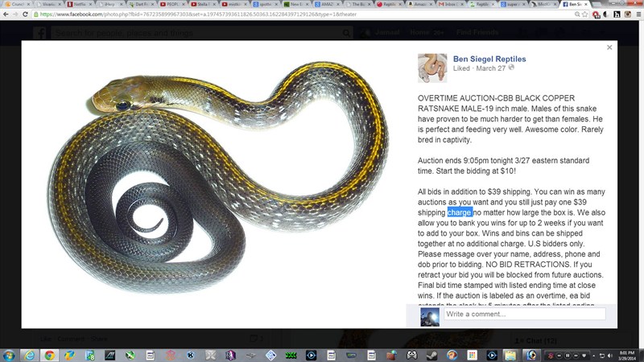Show hidden system tray icons
Viewport: 644px width, 362px height.
tap(594, 356)
